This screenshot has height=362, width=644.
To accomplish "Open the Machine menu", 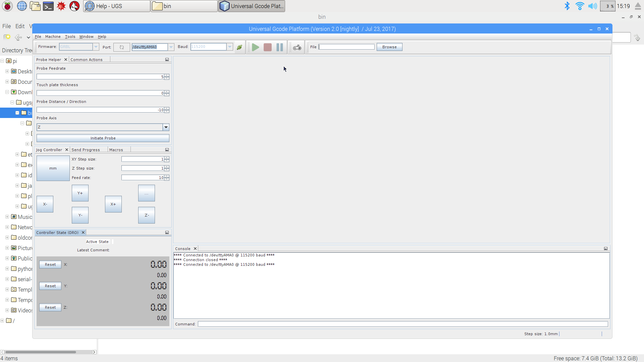I will (53, 37).
